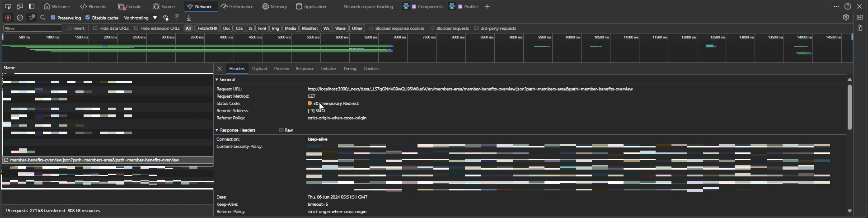The height and width of the screenshot is (218, 868).
Task: Open the Cookies tab
Action: pyautogui.click(x=371, y=69)
